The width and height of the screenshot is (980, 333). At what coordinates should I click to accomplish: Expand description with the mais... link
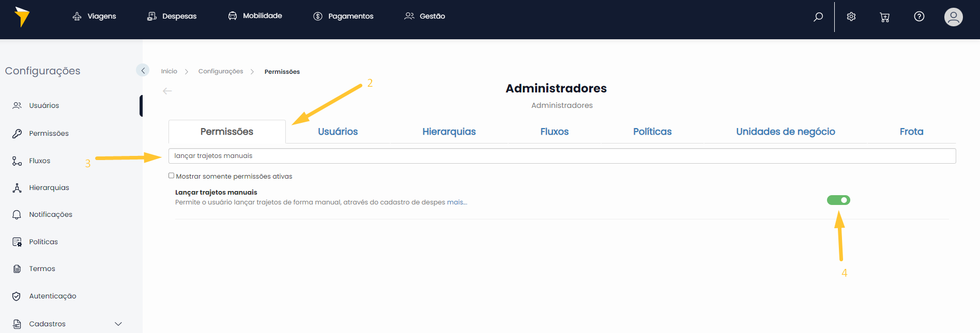457,202
